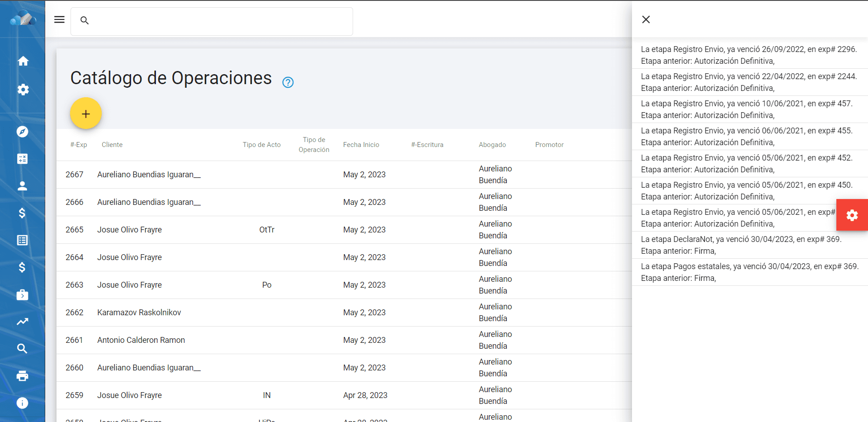Toggle the hamburger menu button
This screenshot has height=422, width=868.
click(x=59, y=19)
